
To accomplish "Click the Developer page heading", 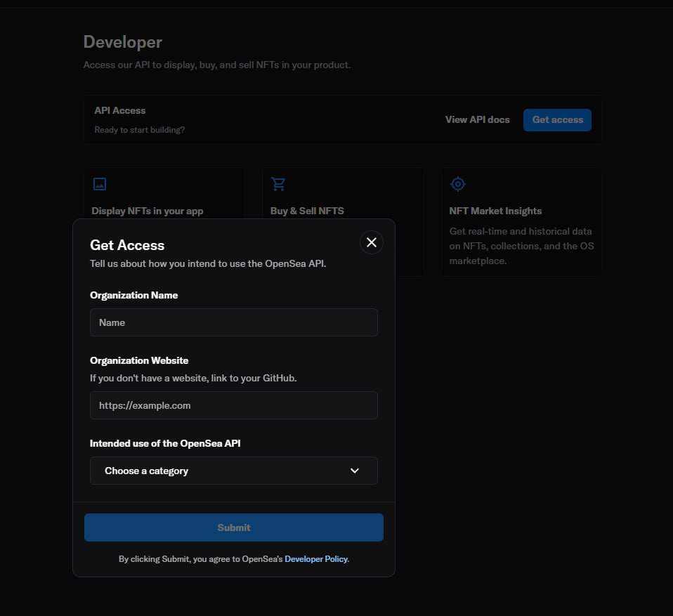I will [123, 42].
